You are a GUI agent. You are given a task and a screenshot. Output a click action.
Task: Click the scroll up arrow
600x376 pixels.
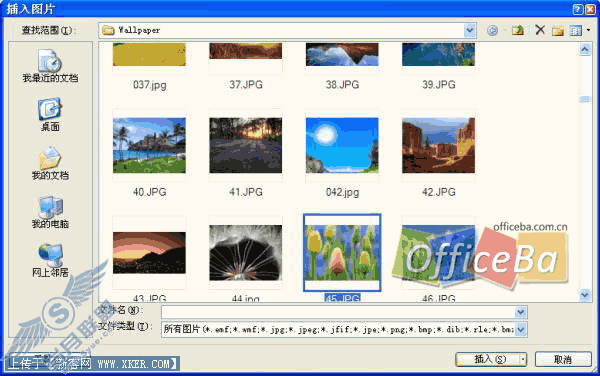tap(585, 49)
